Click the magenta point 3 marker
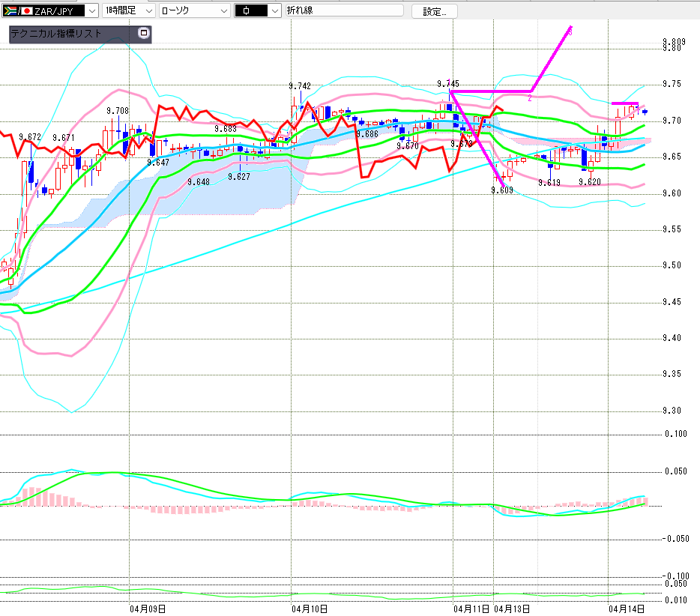 point(570,31)
